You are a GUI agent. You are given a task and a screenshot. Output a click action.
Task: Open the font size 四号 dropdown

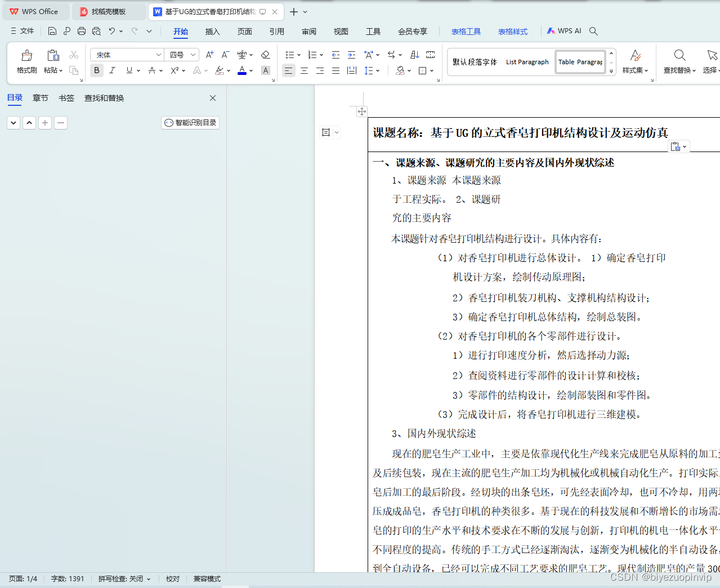193,55
